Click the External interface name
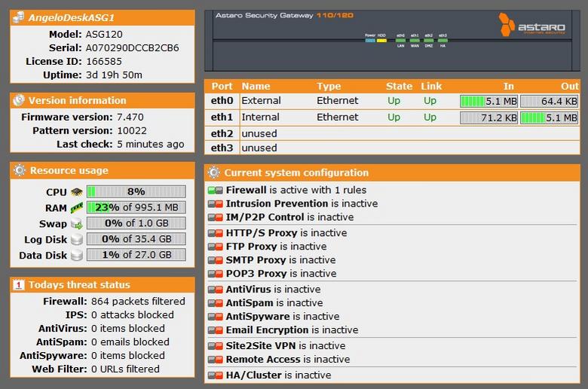Screen dimensions: 588x389 pos(261,100)
